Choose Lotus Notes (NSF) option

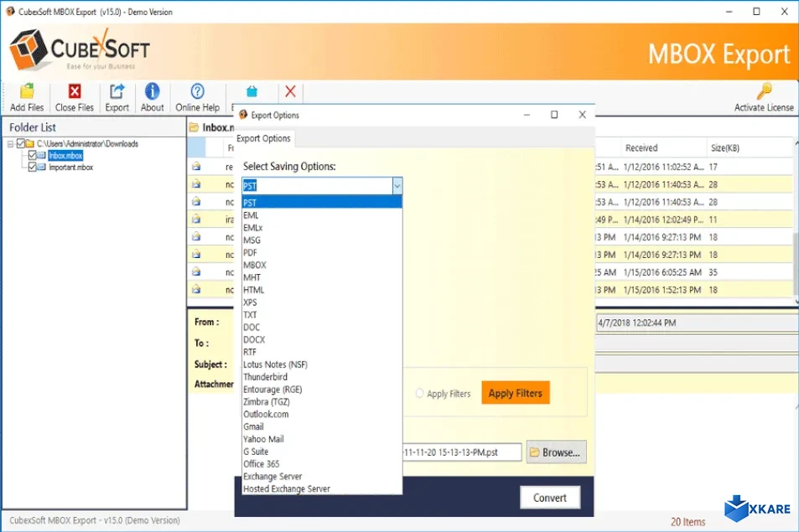(x=322, y=364)
